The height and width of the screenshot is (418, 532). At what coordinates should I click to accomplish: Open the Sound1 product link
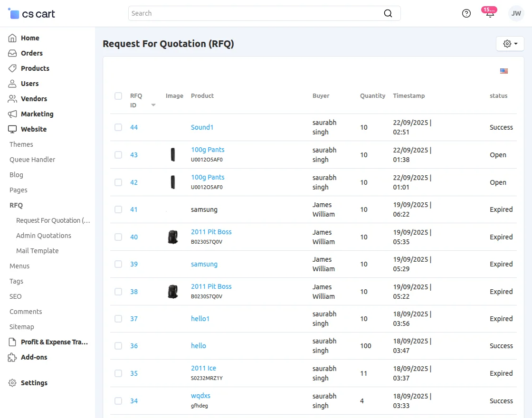pyautogui.click(x=202, y=127)
